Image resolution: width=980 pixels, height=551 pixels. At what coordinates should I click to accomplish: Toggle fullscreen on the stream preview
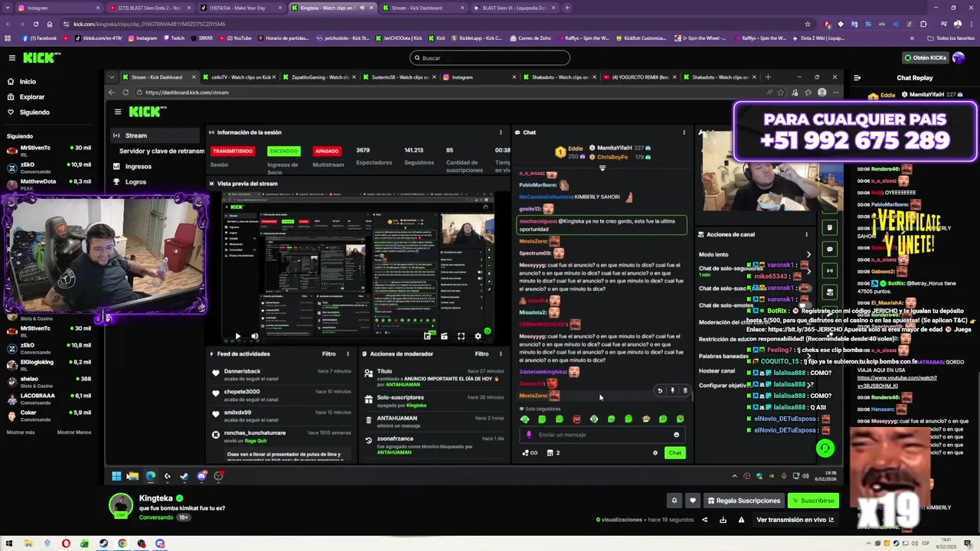click(x=461, y=336)
